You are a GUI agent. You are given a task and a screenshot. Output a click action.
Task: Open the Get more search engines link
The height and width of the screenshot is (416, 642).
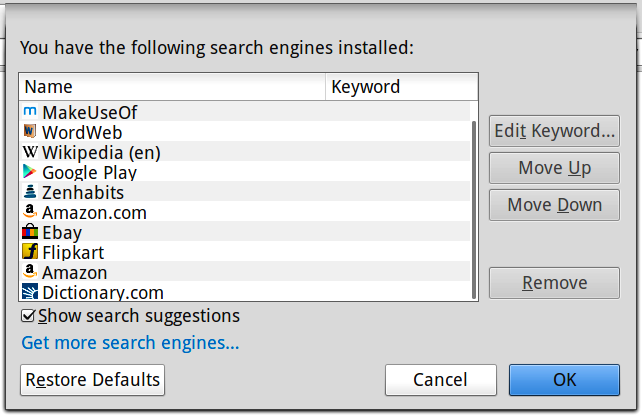(x=130, y=343)
